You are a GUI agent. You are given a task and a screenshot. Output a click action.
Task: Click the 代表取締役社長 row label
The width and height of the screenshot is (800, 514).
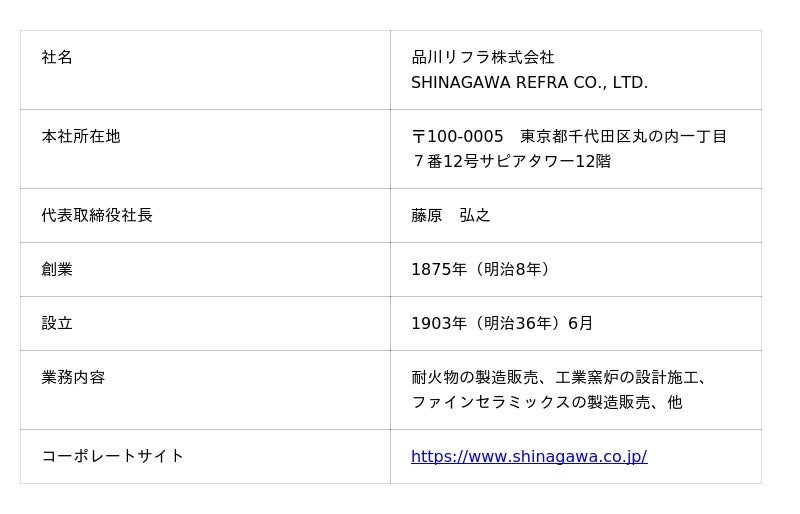click(x=96, y=216)
